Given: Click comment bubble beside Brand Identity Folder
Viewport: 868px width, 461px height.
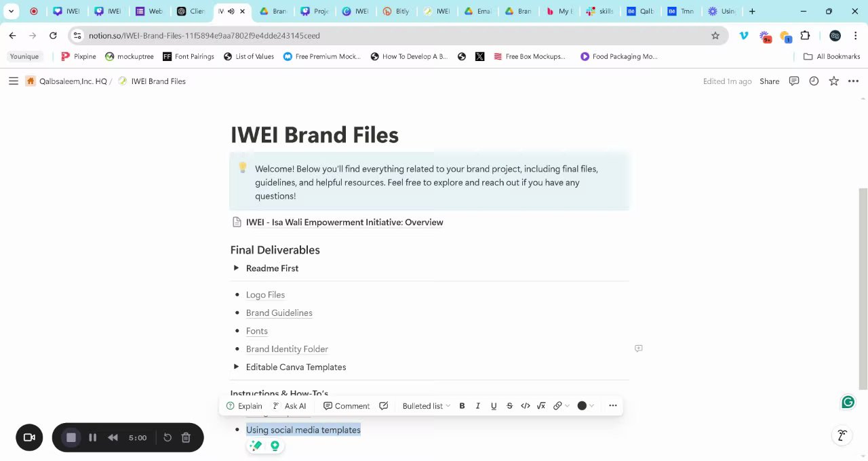Looking at the screenshot, I should click(638, 348).
